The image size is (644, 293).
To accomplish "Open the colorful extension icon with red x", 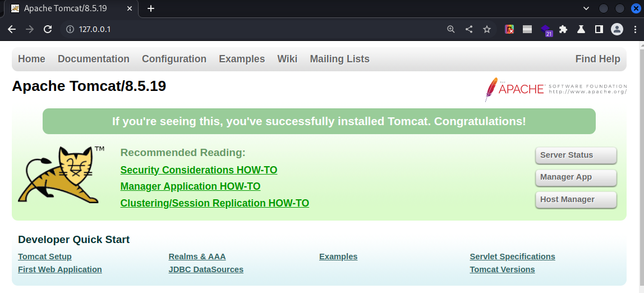I will (x=509, y=29).
